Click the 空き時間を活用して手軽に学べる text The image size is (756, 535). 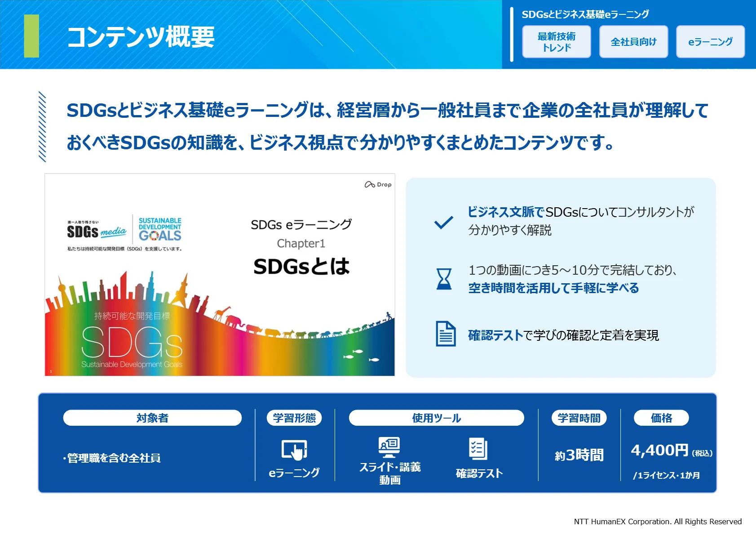[553, 288]
